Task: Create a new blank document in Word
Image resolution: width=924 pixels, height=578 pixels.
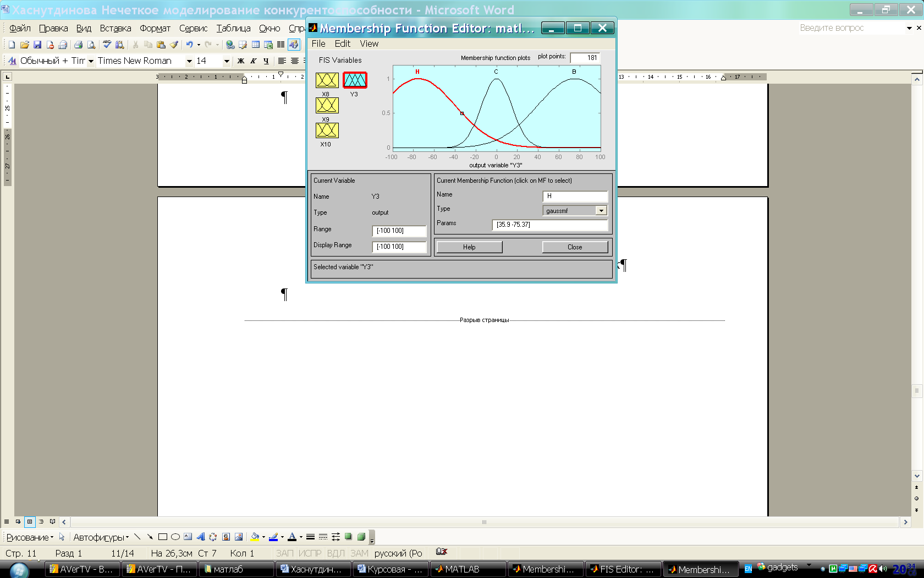Action: pyautogui.click(x=12, y=45)
